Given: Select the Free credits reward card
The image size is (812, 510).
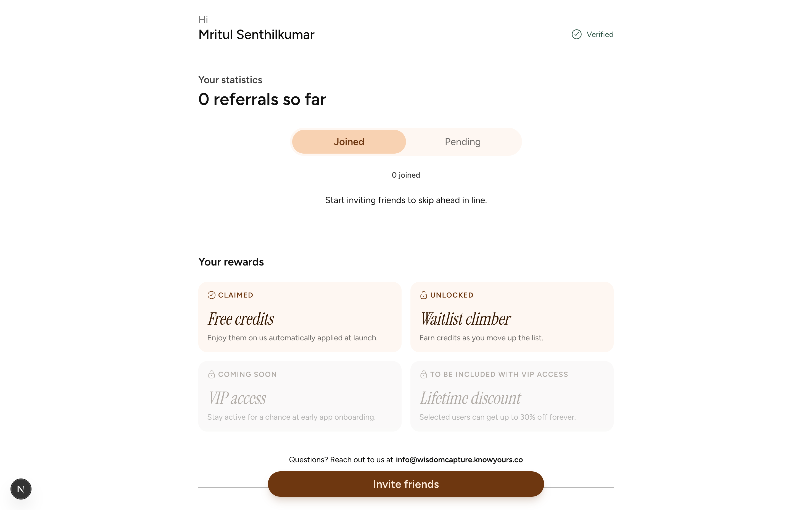Looking at the screenshot, I should [299, 317].
